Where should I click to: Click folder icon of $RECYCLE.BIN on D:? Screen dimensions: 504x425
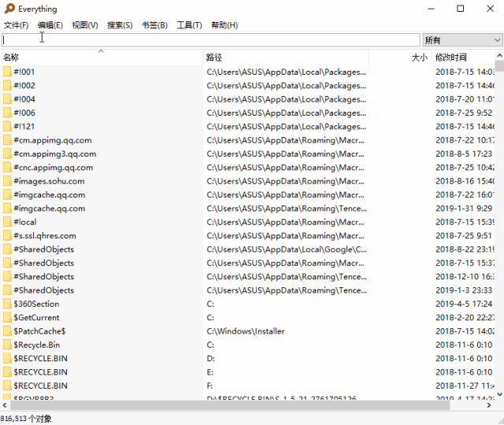[7, 359]
